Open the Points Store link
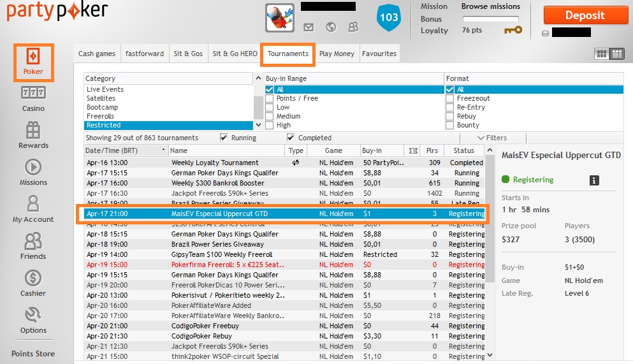The height and width of the screenshot is (364, 633). 33,354
